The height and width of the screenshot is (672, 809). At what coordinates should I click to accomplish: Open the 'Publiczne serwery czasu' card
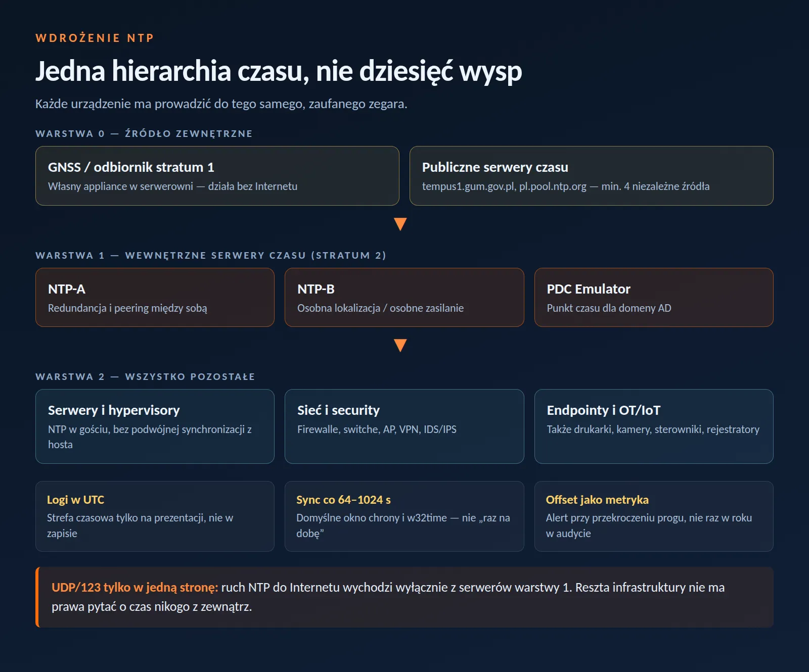592,176
